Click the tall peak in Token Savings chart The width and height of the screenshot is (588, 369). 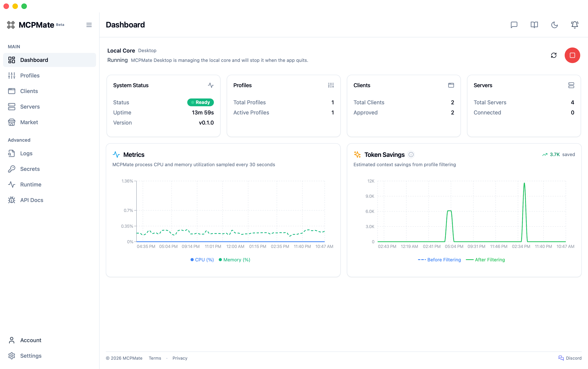point(524,184)
